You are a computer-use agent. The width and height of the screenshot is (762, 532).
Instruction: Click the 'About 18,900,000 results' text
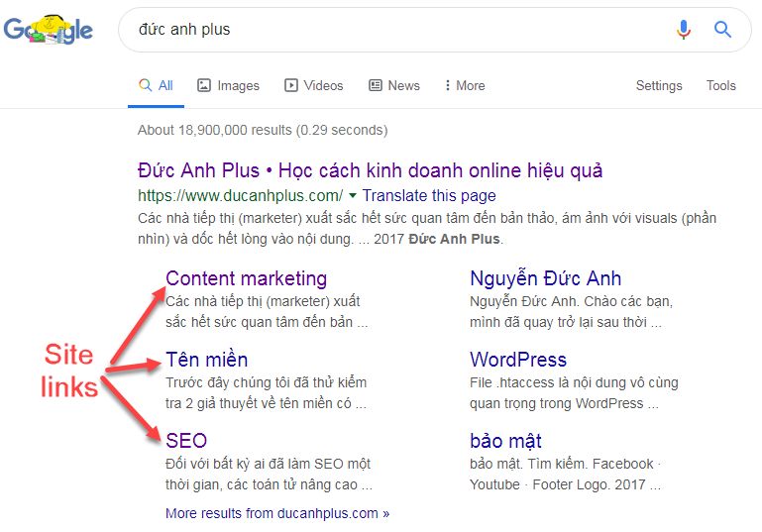pos(263,130)
